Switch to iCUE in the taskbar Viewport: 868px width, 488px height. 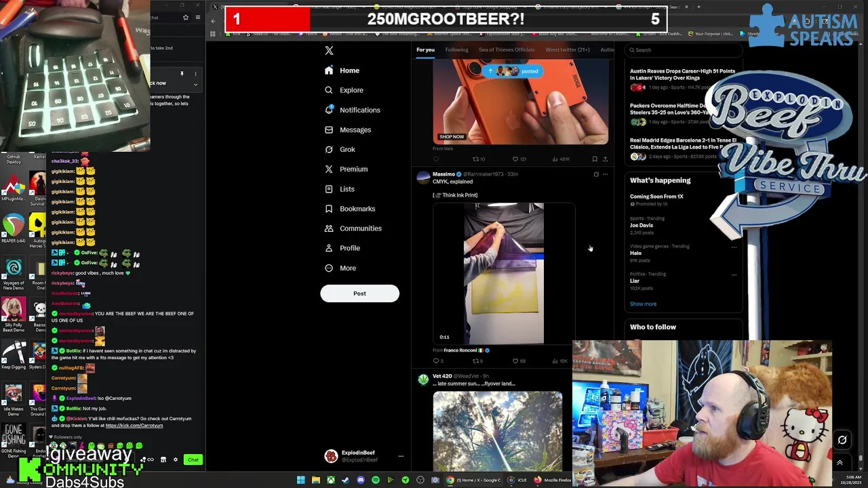517,480
